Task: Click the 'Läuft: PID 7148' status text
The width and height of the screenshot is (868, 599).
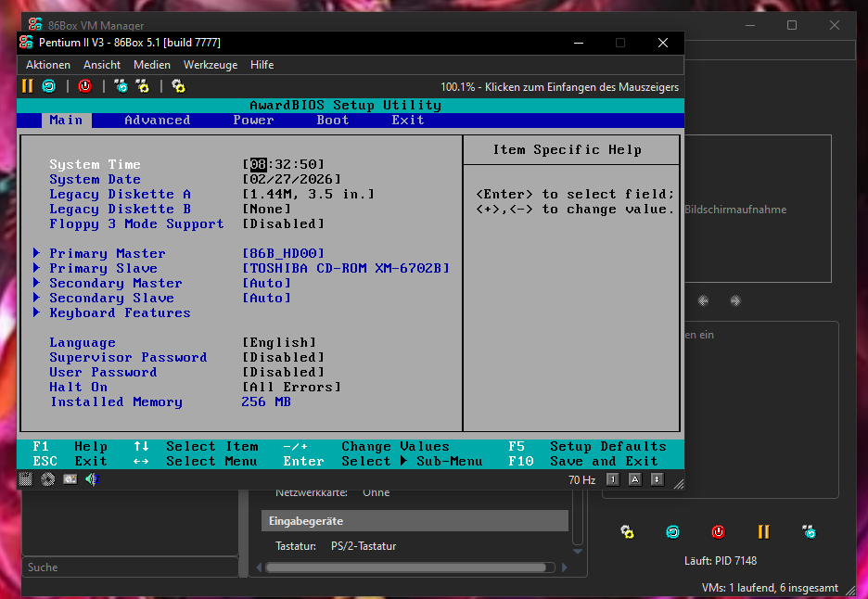Action: 721,561
